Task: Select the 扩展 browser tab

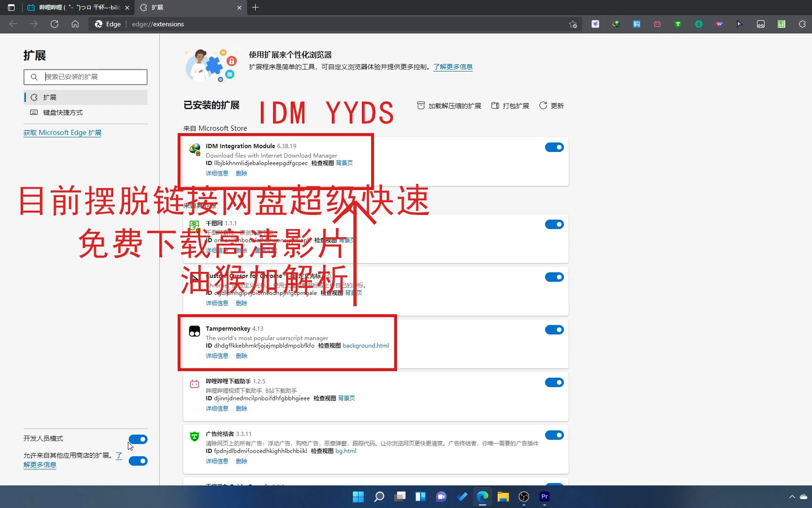Action: [x=191, y=8]
